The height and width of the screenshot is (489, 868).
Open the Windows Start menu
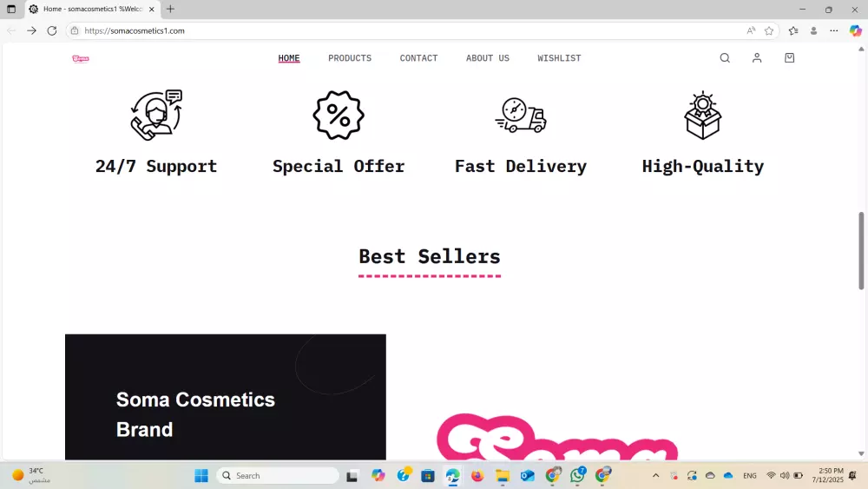point(201,475)
